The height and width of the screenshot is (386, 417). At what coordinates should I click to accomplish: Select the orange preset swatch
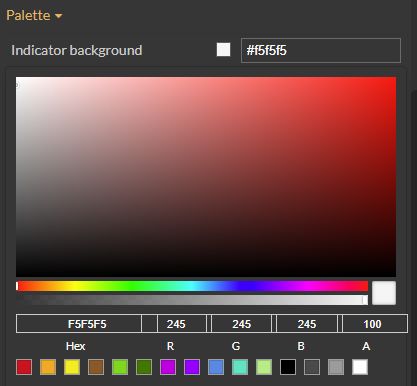pyautogui.click(x=48, y=367)
